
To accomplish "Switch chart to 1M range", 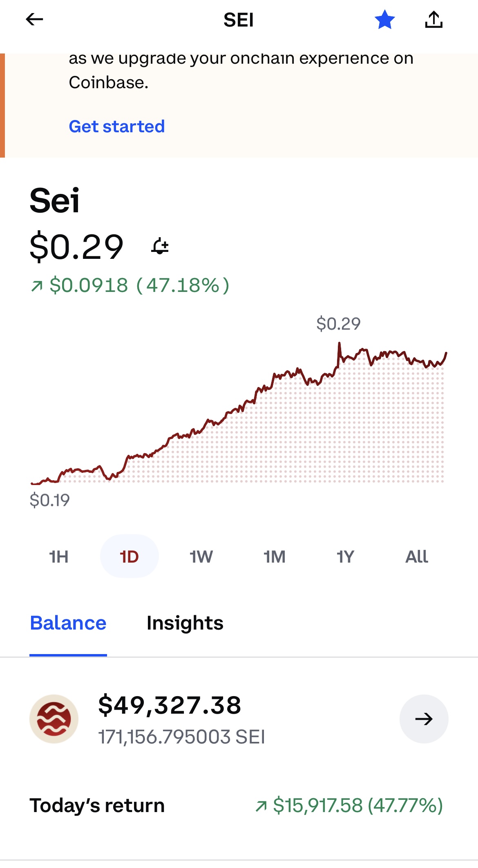I will tap(274, 556).
